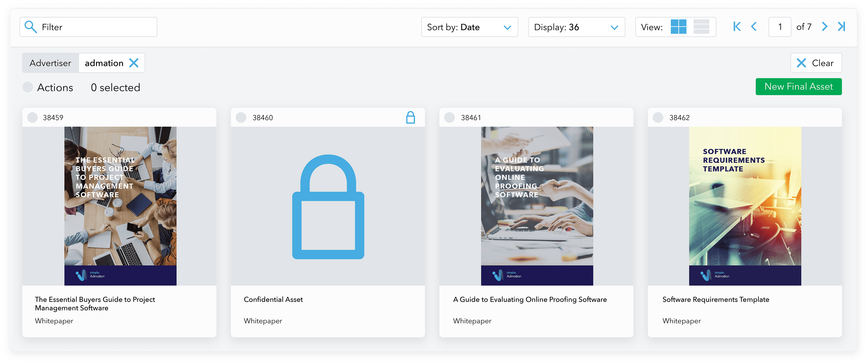This screenshot has width=868, height=364.
Task: Remove the admation advertiser filter
Action: click(x=134, y=63)
